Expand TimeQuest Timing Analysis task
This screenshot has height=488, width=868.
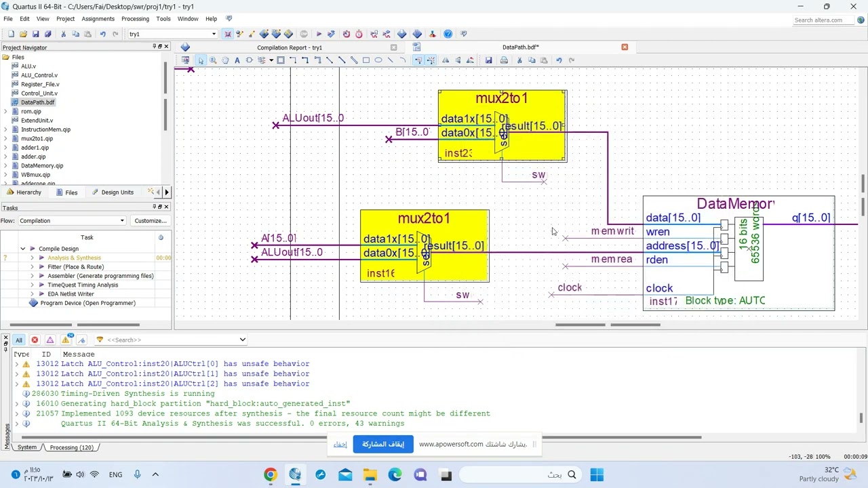(32, 285)
